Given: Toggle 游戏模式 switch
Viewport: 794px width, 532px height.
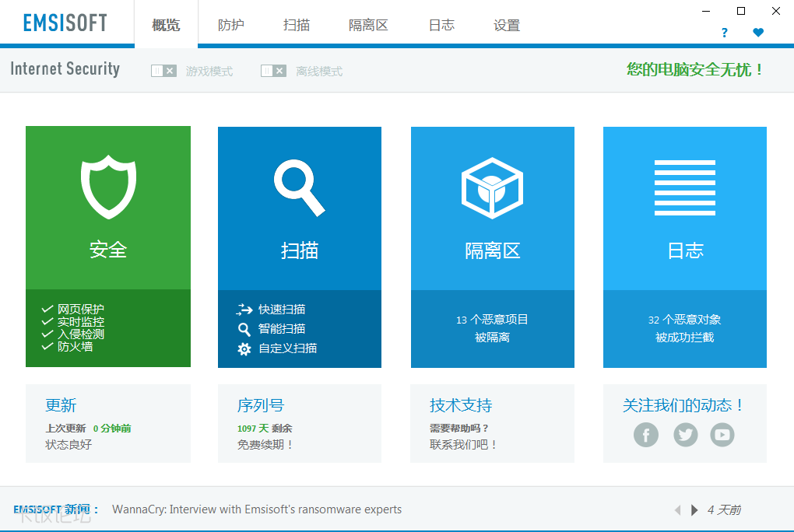Looking at the screenshot, I should coord(163,71).
